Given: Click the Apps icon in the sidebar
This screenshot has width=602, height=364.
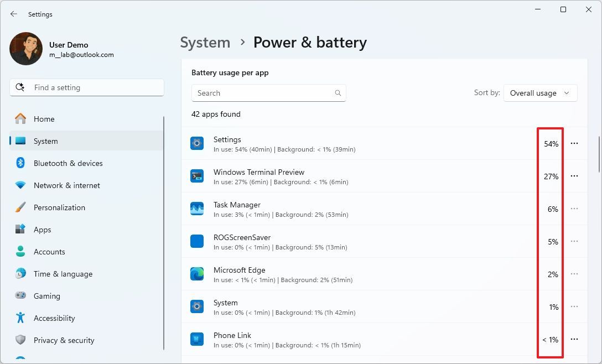Looking at the screenshot, I should tap(22, 230).
